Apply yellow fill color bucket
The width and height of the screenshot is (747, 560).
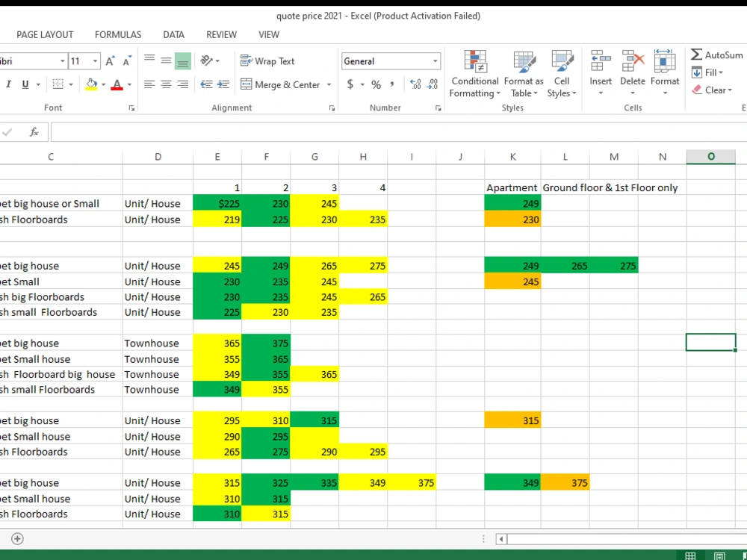[91, 84]
